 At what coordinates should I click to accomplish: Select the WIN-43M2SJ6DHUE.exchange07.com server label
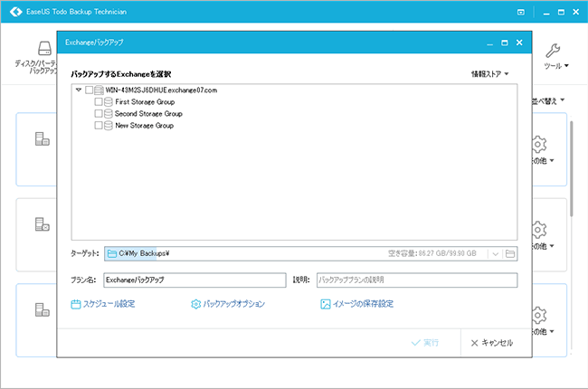click(x=161, y=90)
